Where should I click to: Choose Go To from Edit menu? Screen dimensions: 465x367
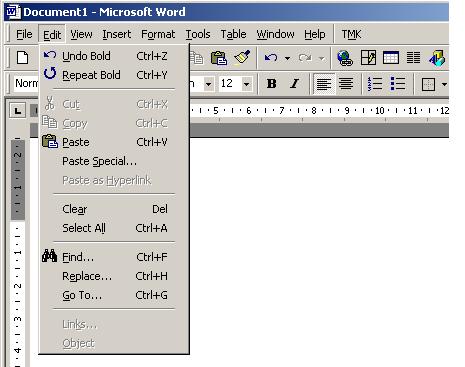pos(114,295)
